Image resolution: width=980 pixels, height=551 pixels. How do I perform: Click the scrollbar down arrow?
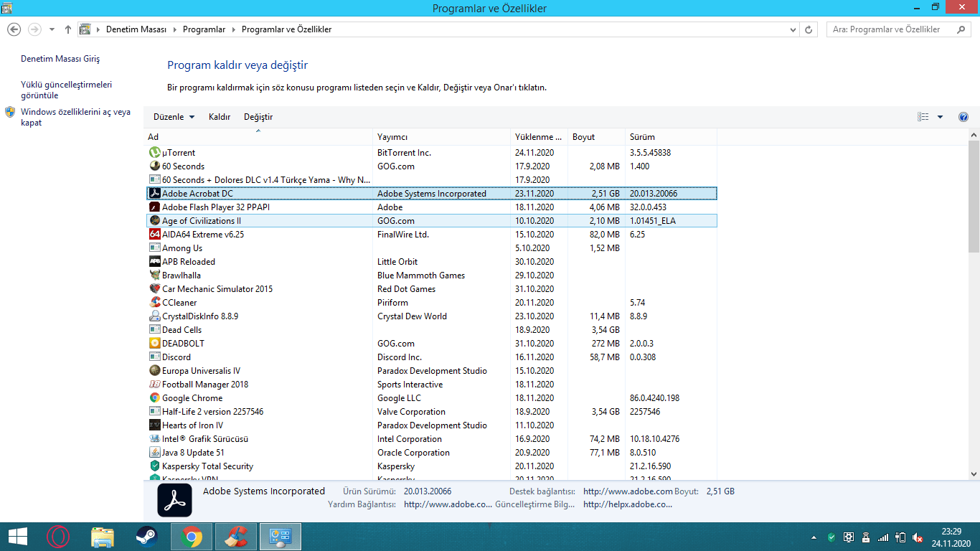[x=974, y=474]
